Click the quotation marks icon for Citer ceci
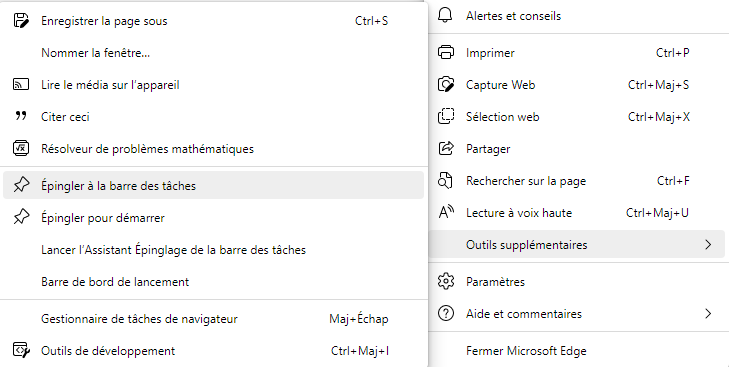 pyautogui.click(x=21, y=116)
